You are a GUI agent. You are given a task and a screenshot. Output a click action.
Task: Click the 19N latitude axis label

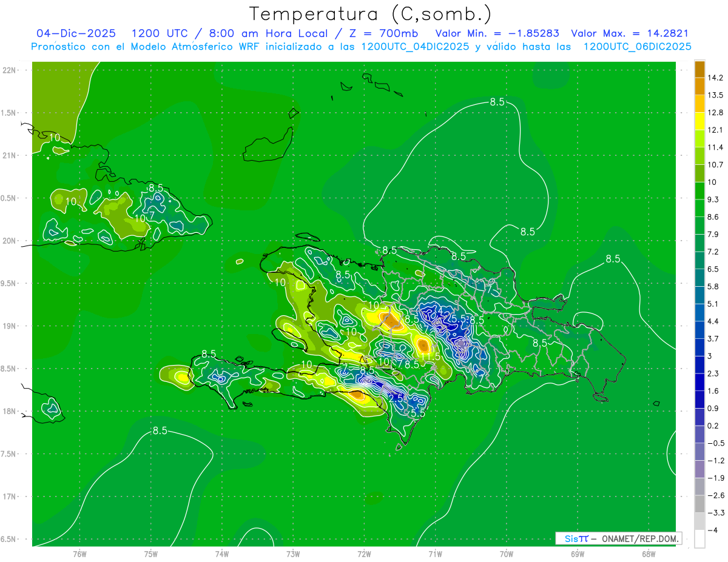coord(10,326)
